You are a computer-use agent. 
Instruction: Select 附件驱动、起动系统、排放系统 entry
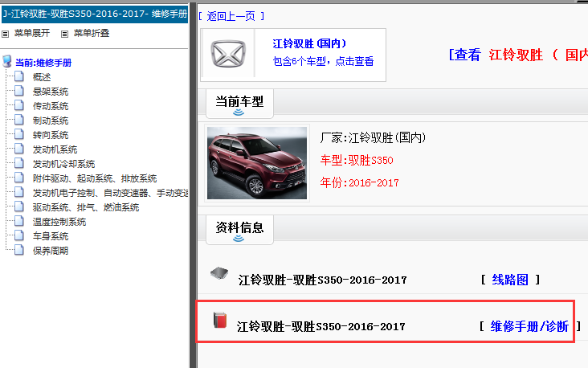[95, 178]
